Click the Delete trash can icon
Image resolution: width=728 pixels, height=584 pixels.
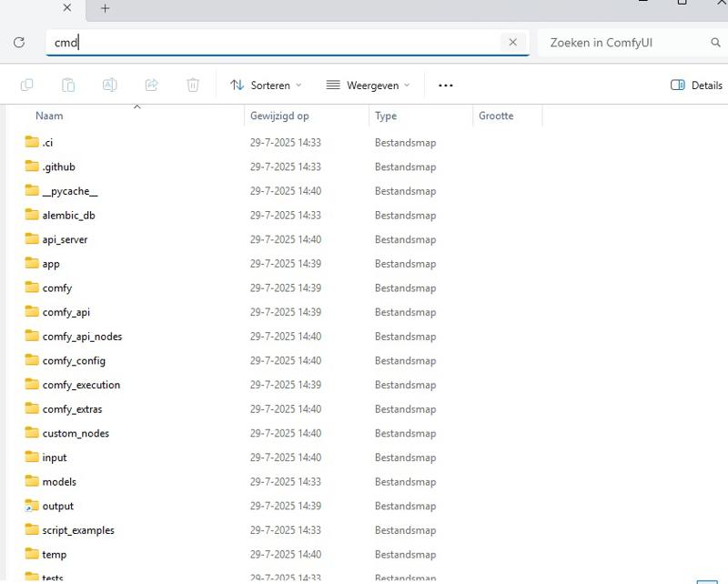click(x=193, y=85)
